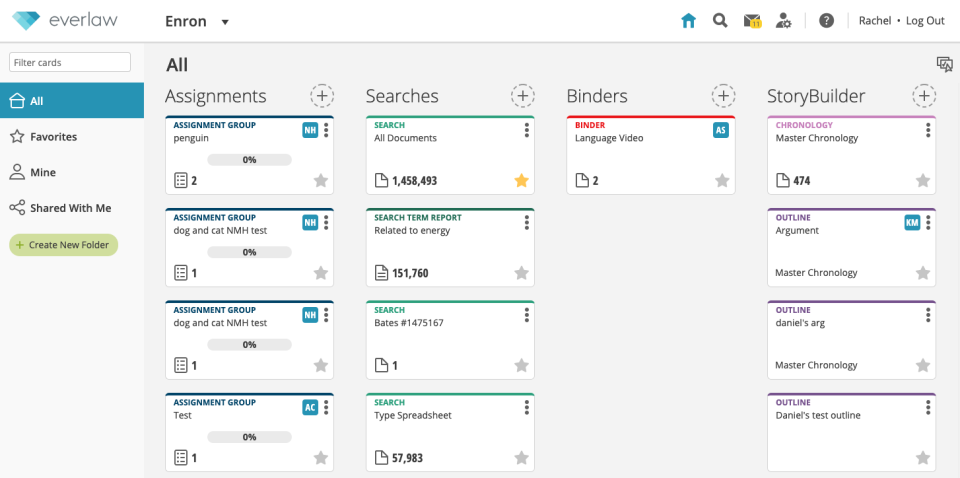Open options menu for Argument outline

(928, 222)
